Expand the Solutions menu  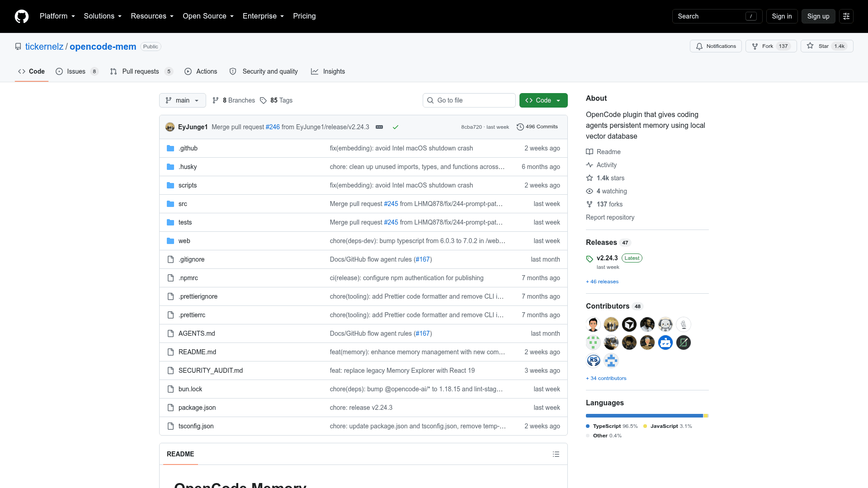pos(103,16)
